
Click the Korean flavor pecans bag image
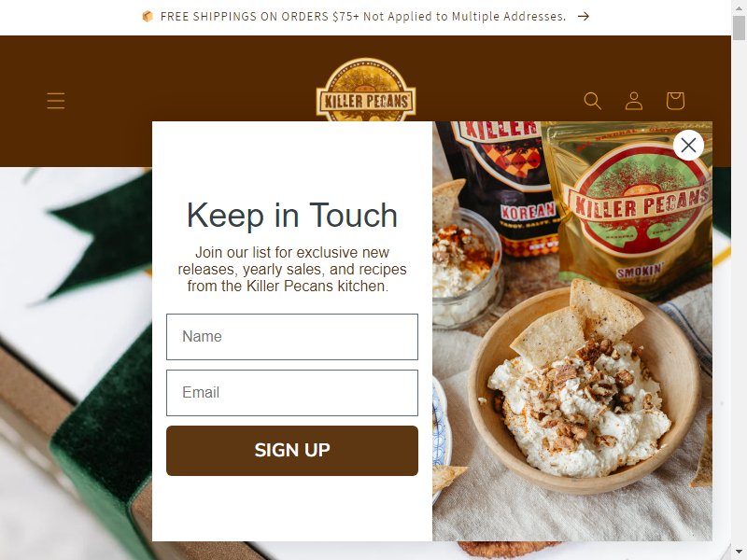coord(500,189)
